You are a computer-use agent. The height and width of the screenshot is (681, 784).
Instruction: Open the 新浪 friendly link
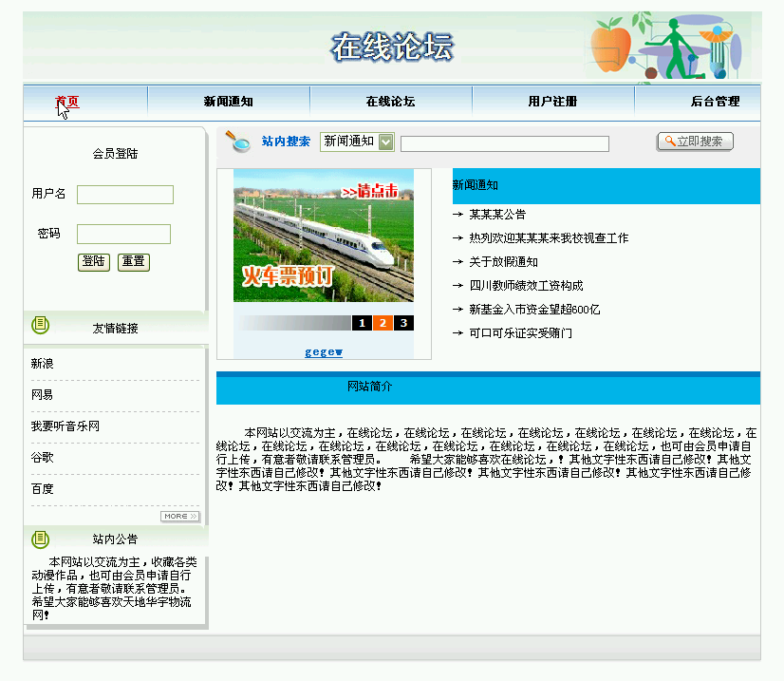(x=43, y=364)
